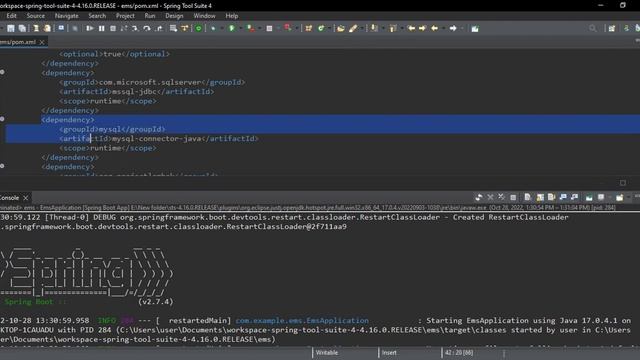
Task: Click the green Relaunch Boot app icon
Action: coord(199,28)
